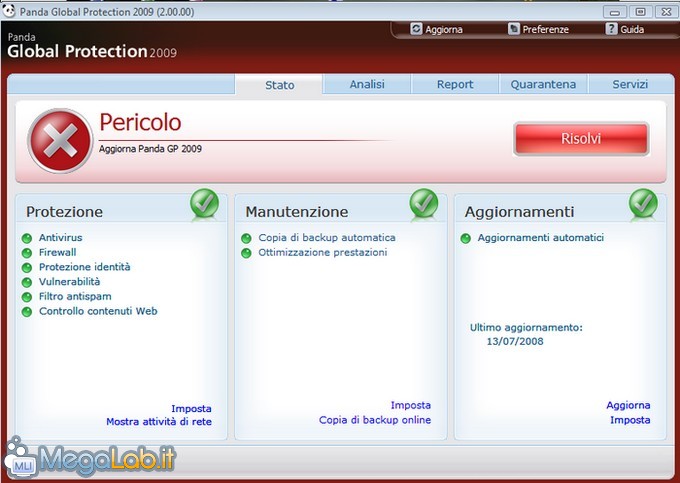Click the green checkmark above Manutenzione panel
This screenshot has width=680, height=483.
click(424, 204)
